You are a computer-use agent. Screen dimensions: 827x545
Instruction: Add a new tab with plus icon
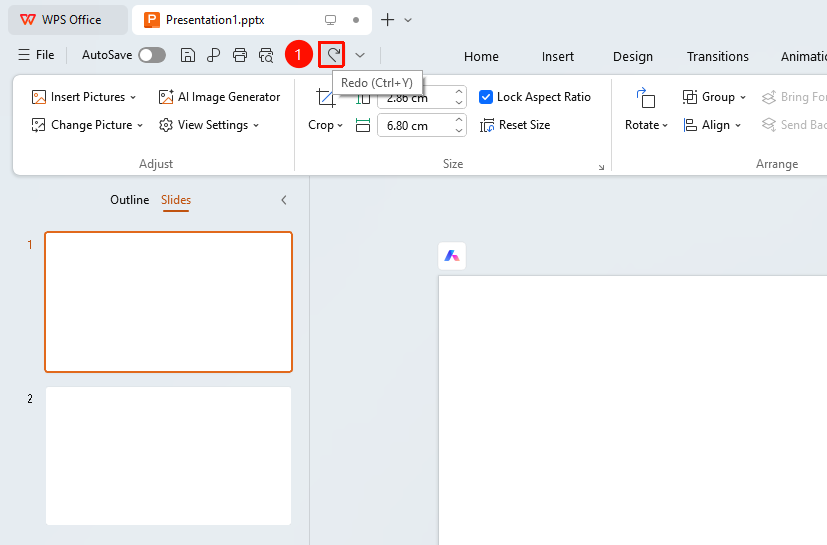click(x=387, y=20)
